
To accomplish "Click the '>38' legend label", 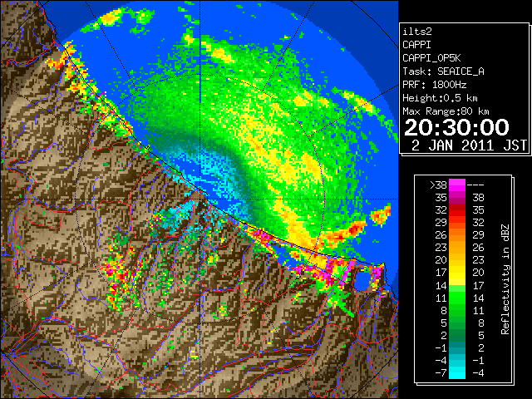I will 438,185.
